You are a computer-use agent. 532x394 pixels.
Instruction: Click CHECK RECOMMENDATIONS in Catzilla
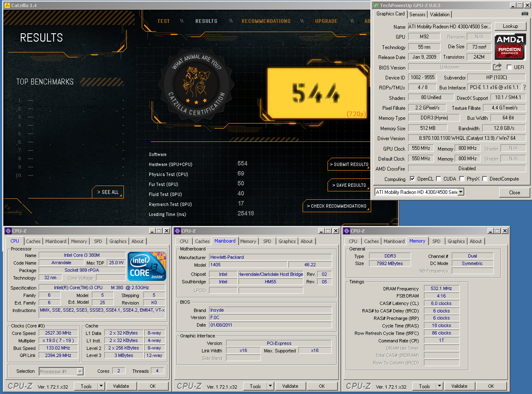click(x=337, y=206)
